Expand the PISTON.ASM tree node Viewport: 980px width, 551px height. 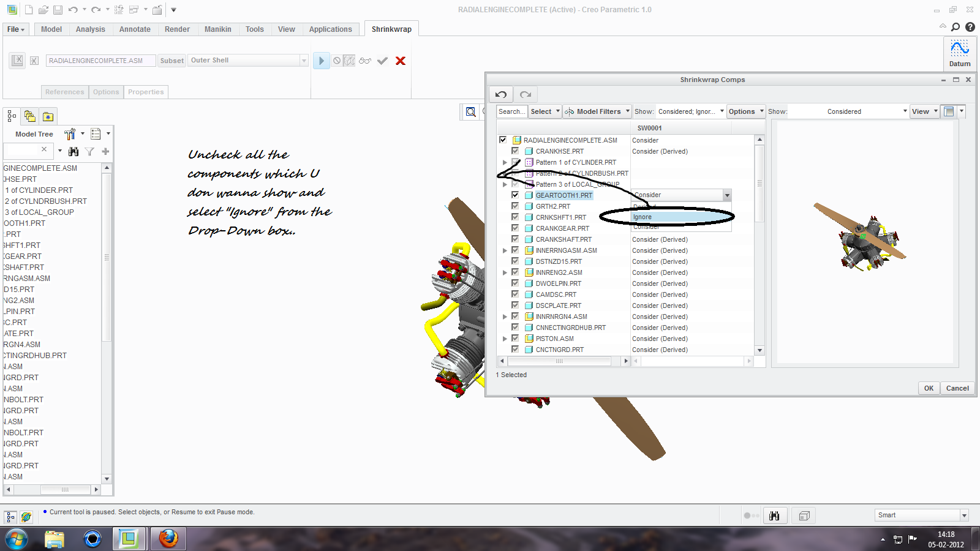tap(505, 339)
